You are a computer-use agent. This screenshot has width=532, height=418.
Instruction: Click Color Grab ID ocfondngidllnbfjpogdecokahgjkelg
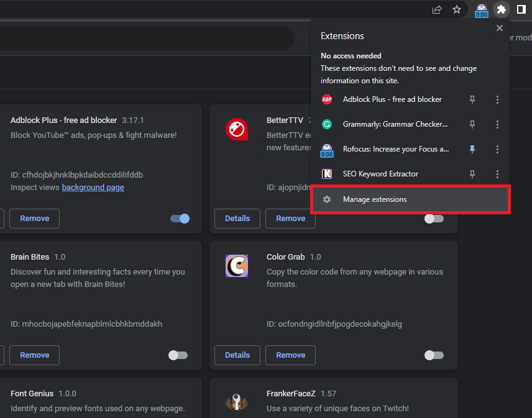tap(340, 324)
